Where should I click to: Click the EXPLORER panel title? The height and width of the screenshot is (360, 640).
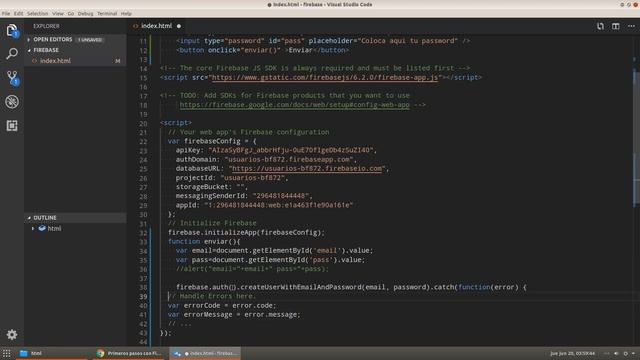coord(46,26)
